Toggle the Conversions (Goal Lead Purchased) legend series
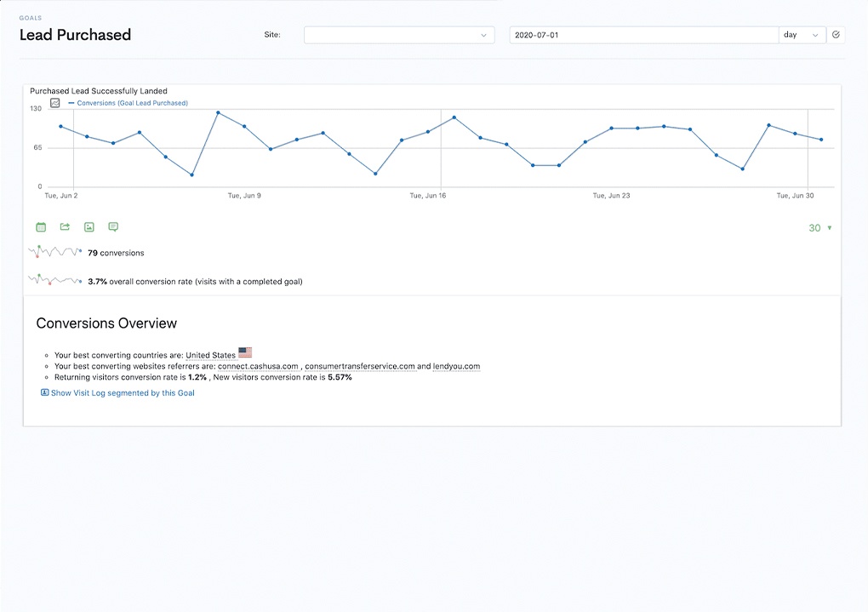 coord(132,103)
